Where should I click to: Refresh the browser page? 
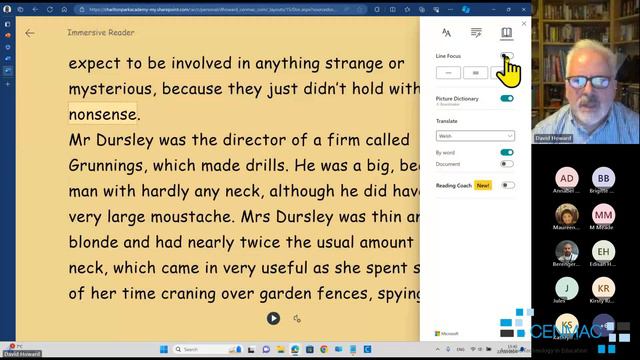(50, 9)
